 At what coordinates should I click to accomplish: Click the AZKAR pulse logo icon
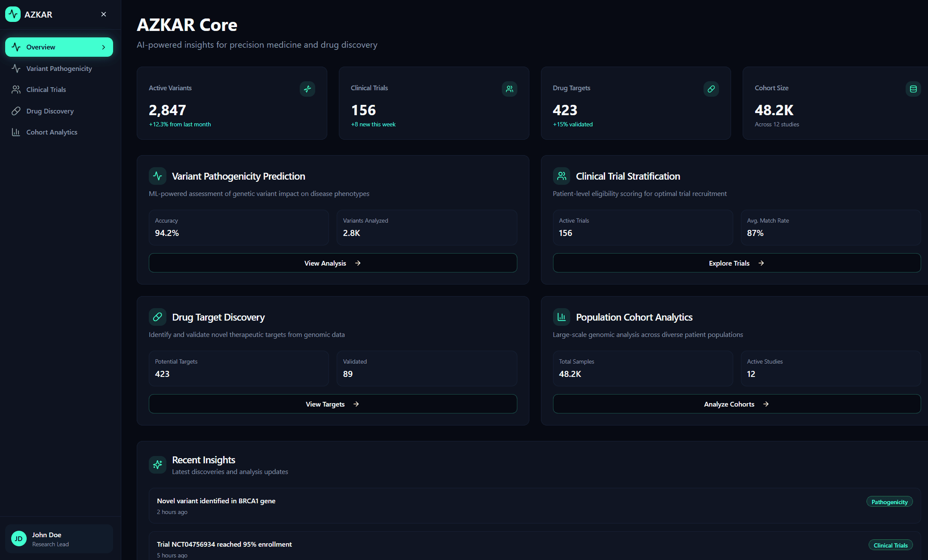[13, 14]
